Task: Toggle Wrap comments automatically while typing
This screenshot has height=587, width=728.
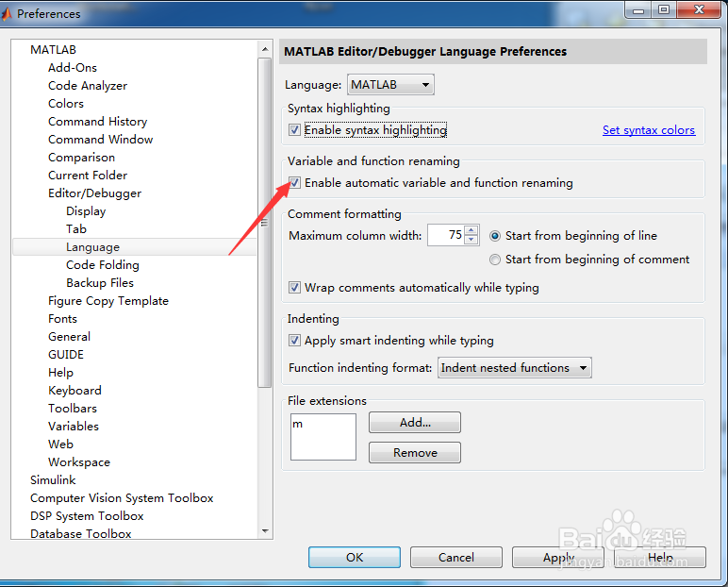Action: pyautogui.click(x=294, y=287)
